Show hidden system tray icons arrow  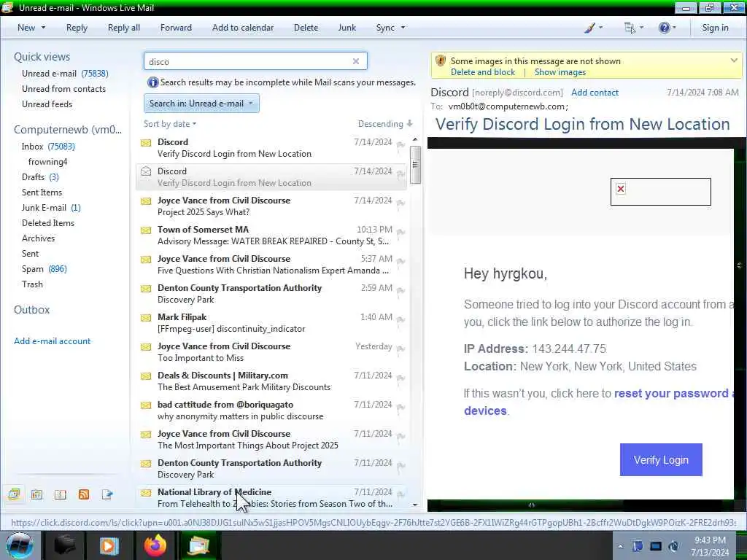coord(620,546)
